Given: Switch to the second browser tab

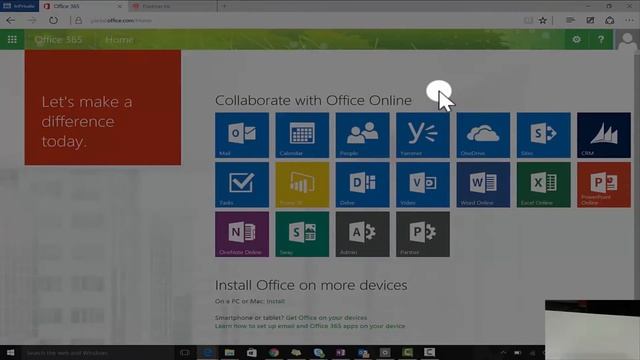Looking at the screenshot, I should coord(173,6).
